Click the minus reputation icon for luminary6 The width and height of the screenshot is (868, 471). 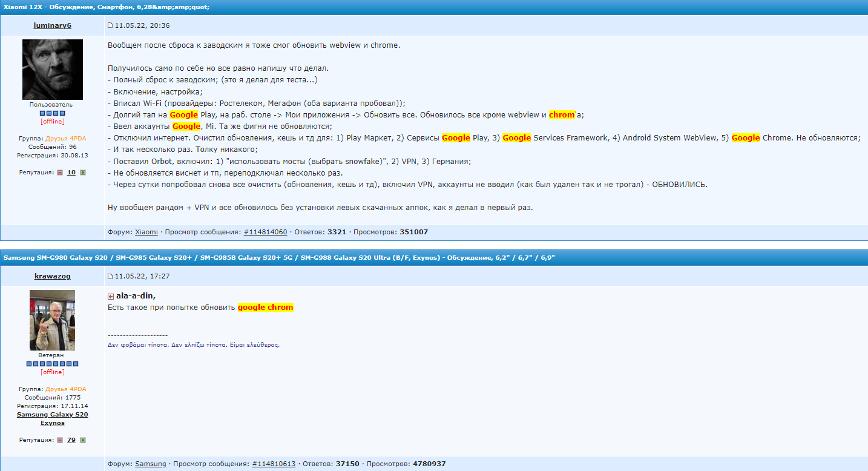coord(60,173)
